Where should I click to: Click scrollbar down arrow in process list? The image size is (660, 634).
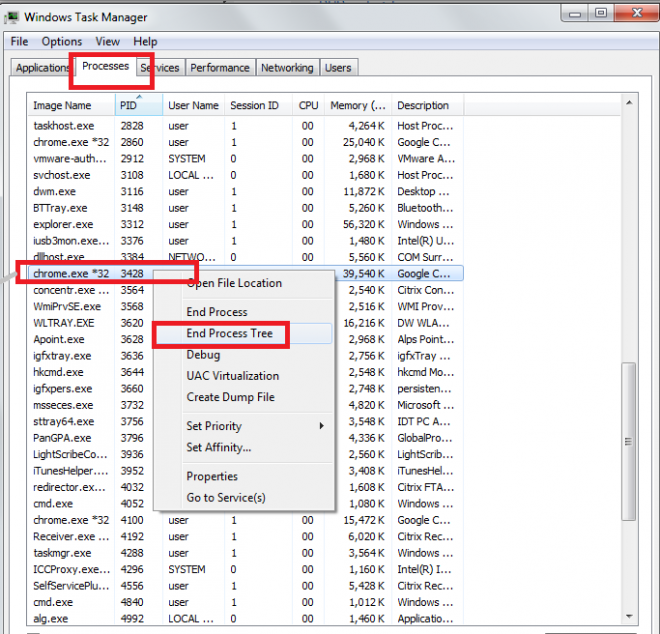[629, 616]
